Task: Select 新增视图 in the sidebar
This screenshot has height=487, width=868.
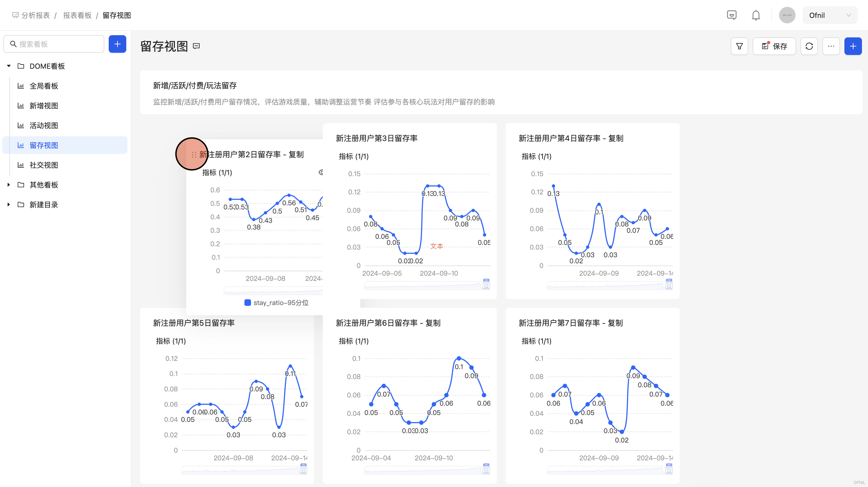Action: (44, 106)
